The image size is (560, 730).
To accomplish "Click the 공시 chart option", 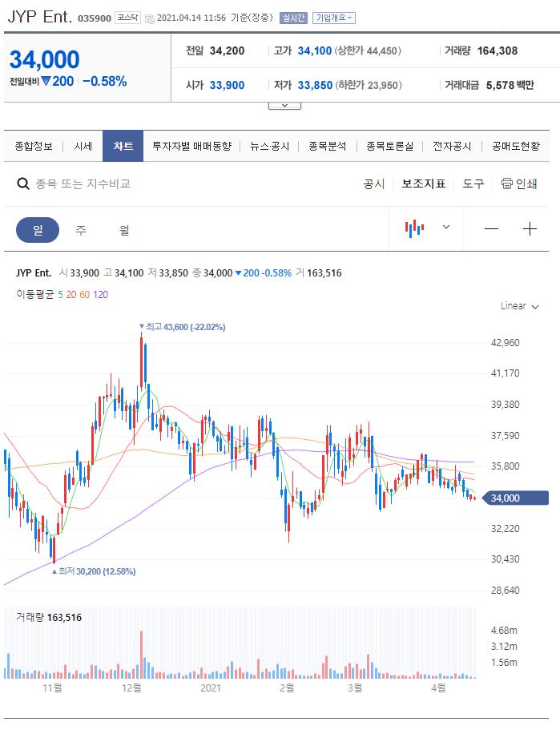I will (x=374, y=184).
